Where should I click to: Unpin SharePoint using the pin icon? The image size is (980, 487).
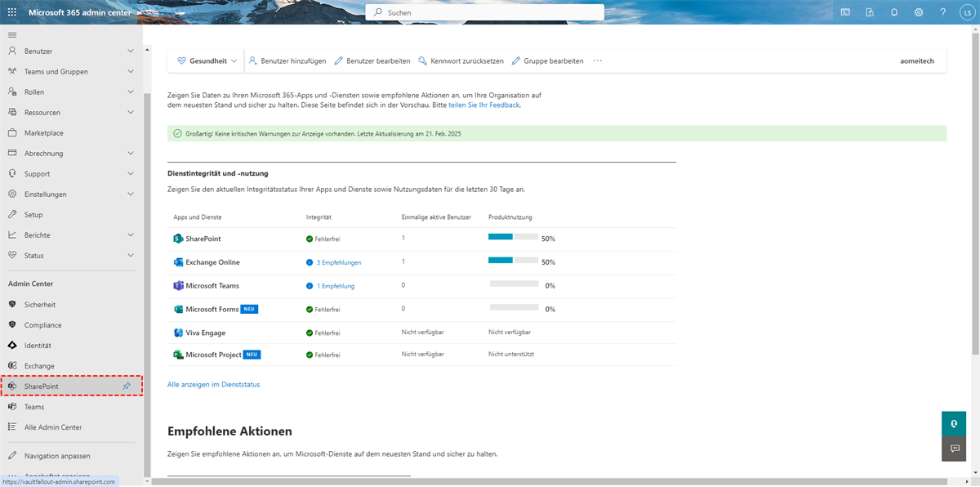pos(127,386)
